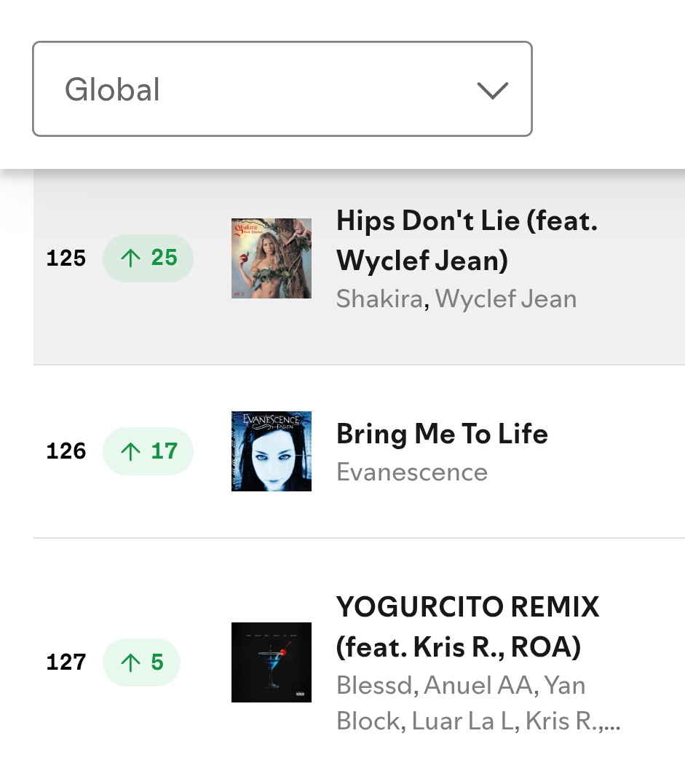Go to Shakira's artist link
Screen dimensions: 685x784
(x=379, y=299)
